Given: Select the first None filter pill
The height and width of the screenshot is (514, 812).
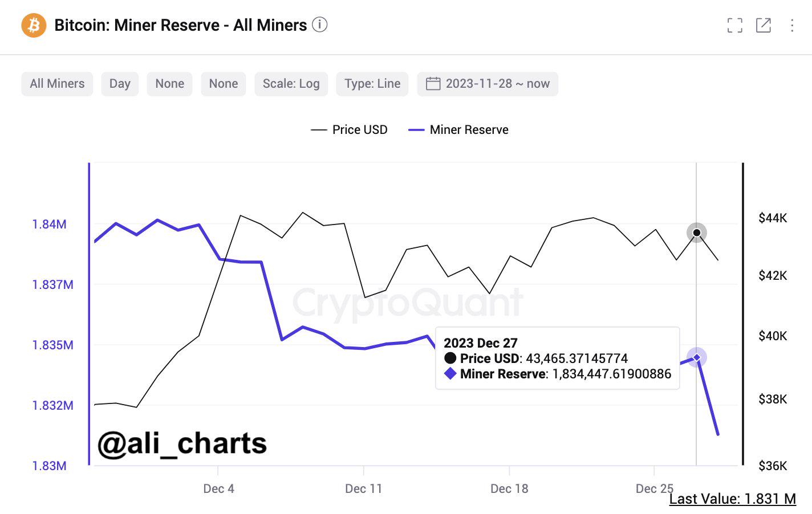Looking at the screenshot, I should coord(169,84).
